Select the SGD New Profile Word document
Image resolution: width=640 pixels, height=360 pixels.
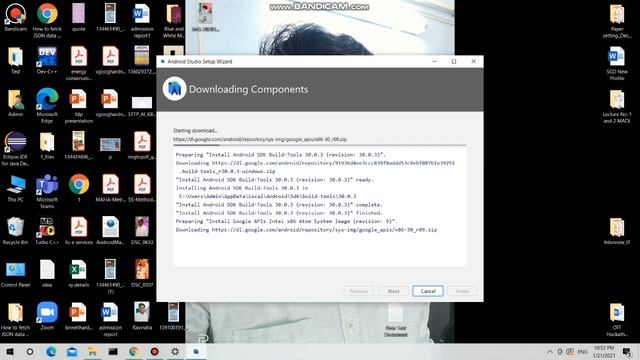point(617,63)
